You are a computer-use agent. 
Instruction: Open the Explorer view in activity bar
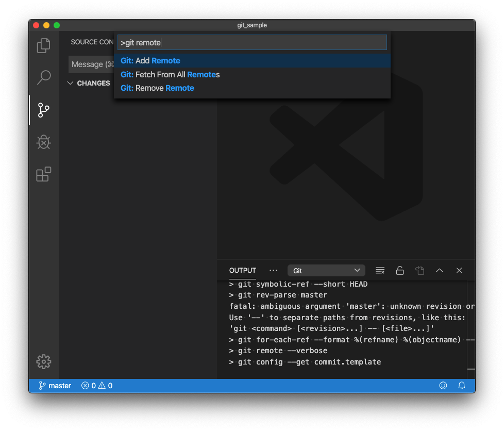click(x=43, y=45)
